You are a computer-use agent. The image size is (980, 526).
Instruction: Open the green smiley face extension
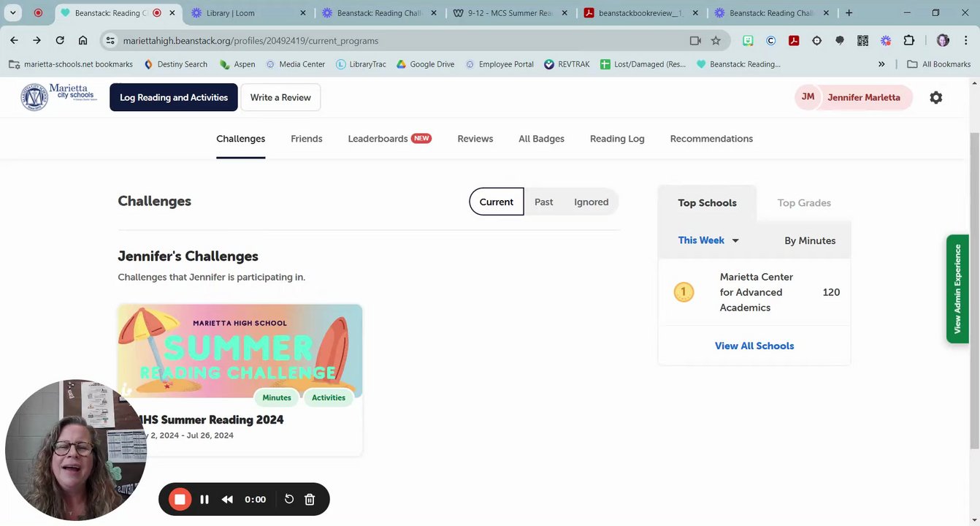pyautogui.click(x=748, y=41)
